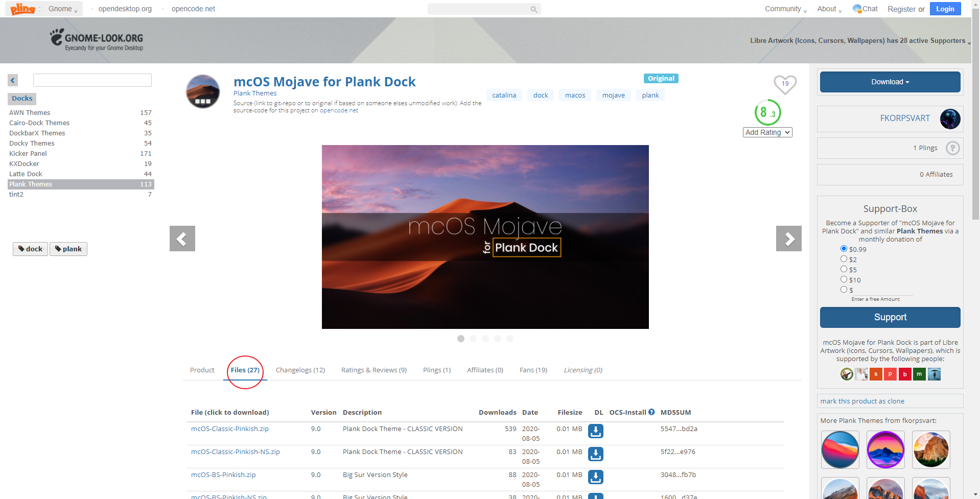Open the Add Rating dropdown
Image resolution: width=980 pixels, height=499 pixels.
[x=767, y=132]
